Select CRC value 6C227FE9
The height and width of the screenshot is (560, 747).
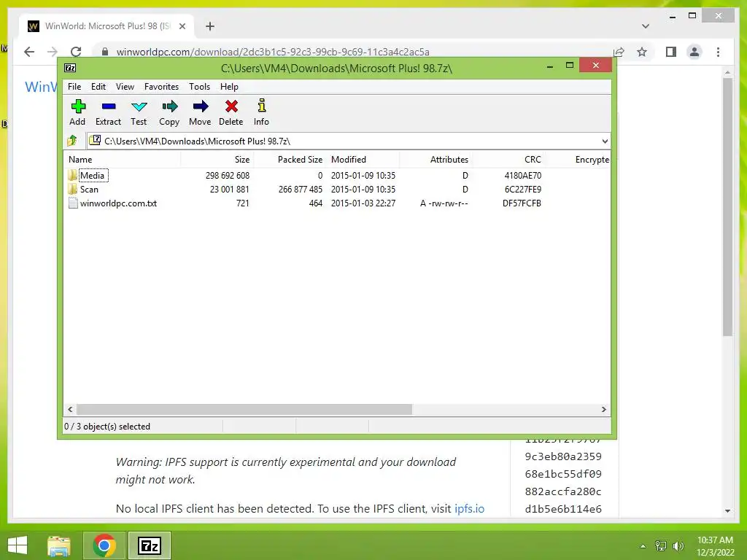(x=523, y=189)
